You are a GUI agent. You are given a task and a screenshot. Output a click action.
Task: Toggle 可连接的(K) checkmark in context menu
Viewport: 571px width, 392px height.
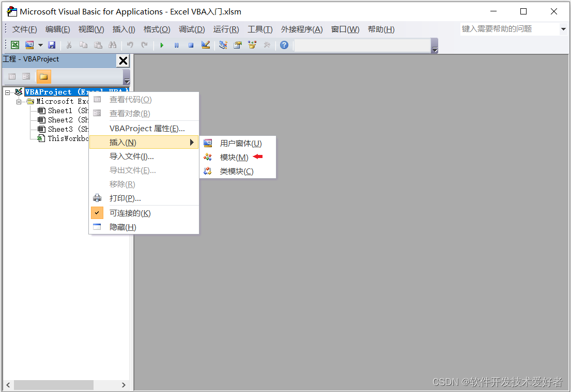pyautogui.click(x=144, y=213)
